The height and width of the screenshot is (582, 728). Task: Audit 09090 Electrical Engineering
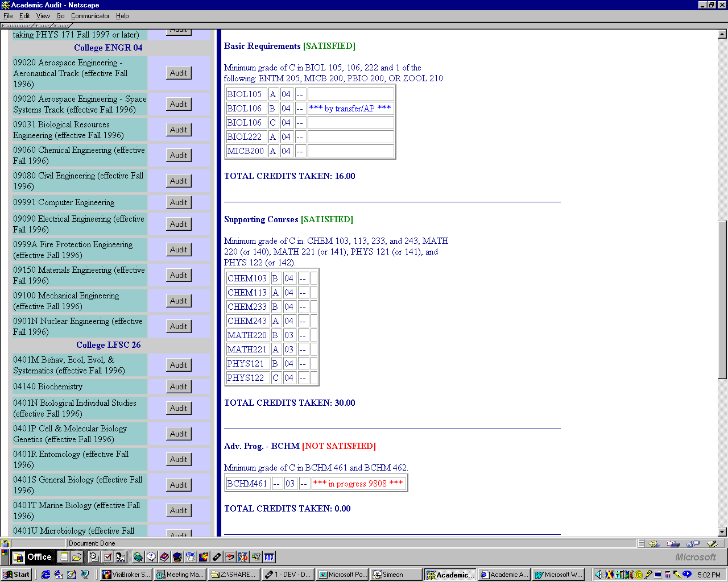point(179,224)
